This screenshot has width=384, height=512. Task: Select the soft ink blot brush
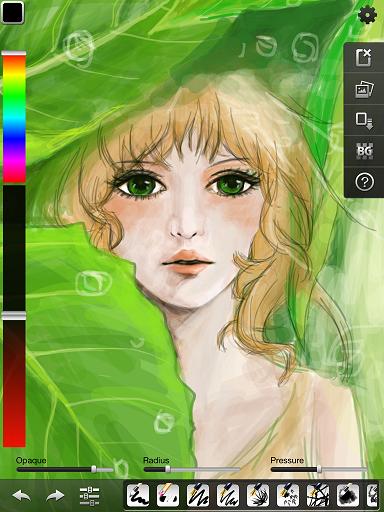tap(348, 495)
